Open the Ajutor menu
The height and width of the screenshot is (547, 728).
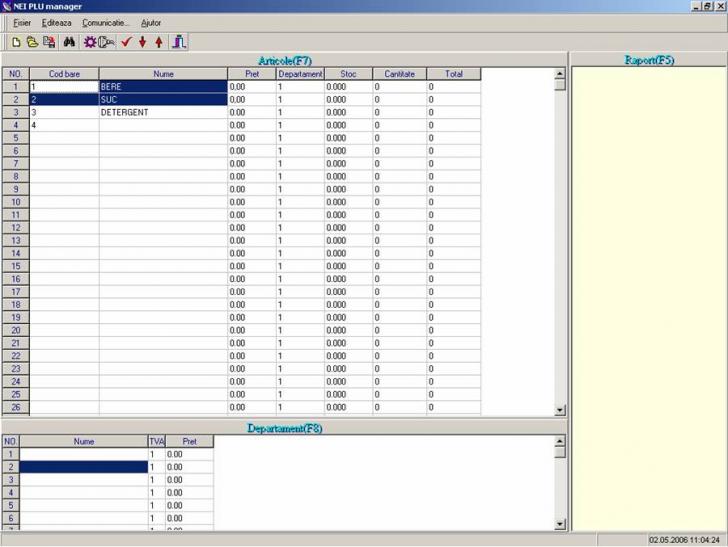pos(151,22)
